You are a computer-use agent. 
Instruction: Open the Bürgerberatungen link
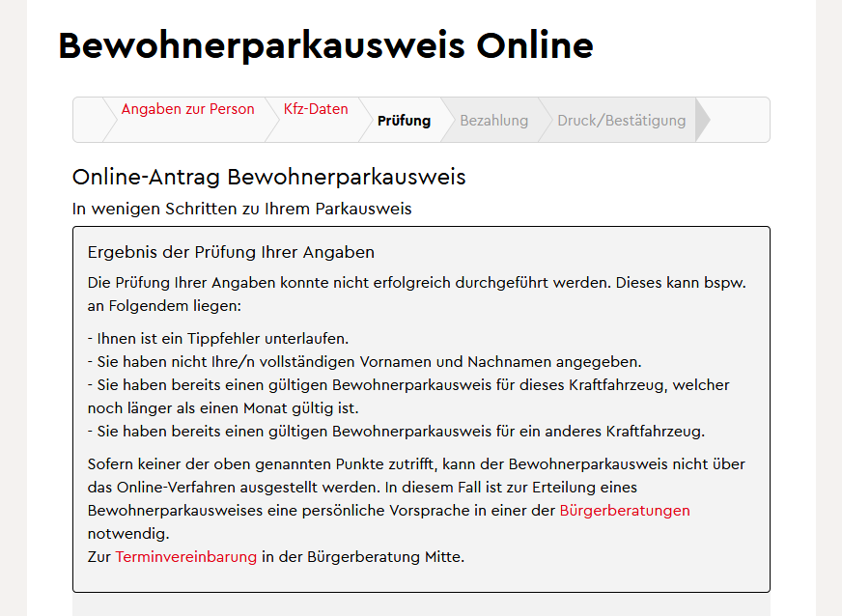coord(625,510)
